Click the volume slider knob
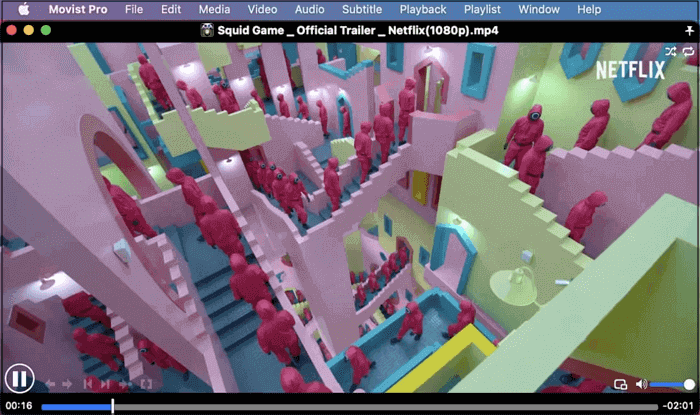Image resolution: width=700 pixels, height=415 pixels. pyautogui.click(x=690, y=384)
